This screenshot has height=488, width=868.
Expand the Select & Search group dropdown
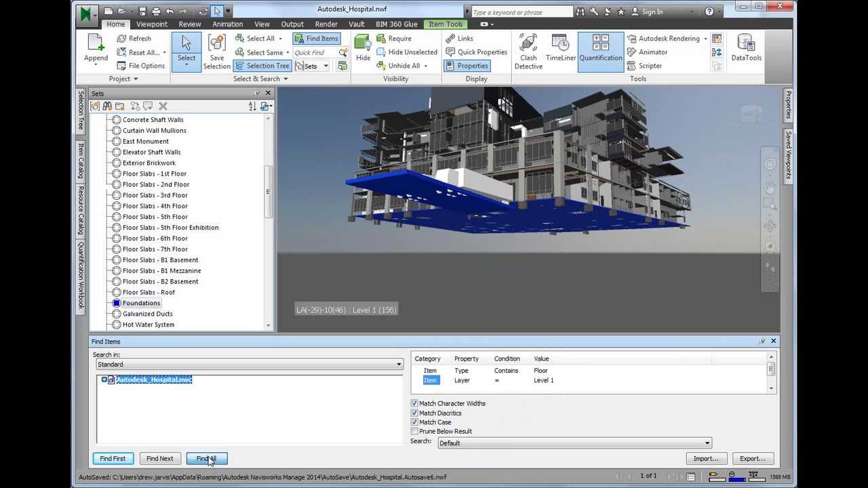[261, 79]
